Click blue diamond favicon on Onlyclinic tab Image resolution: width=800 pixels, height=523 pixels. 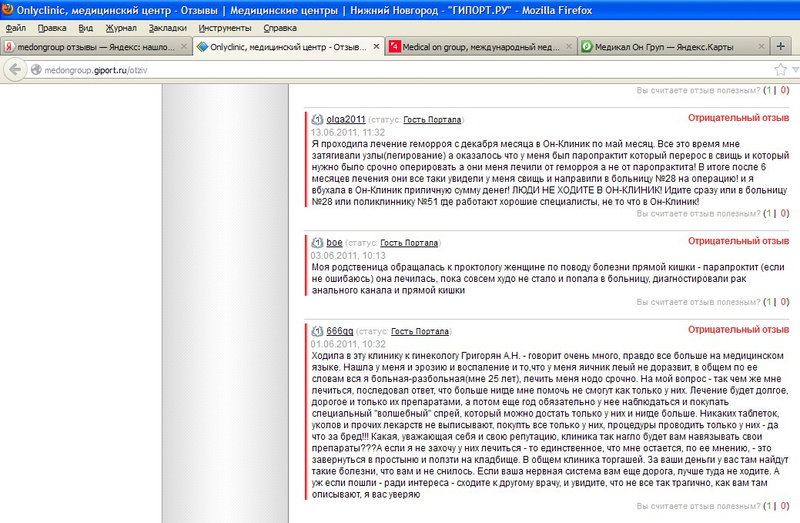[203, 46]
